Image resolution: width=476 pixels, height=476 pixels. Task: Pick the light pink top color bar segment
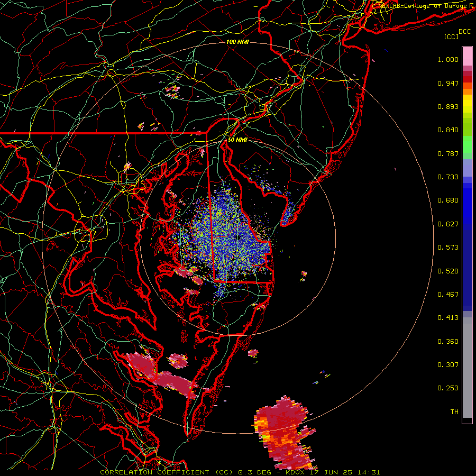(467, 57)
